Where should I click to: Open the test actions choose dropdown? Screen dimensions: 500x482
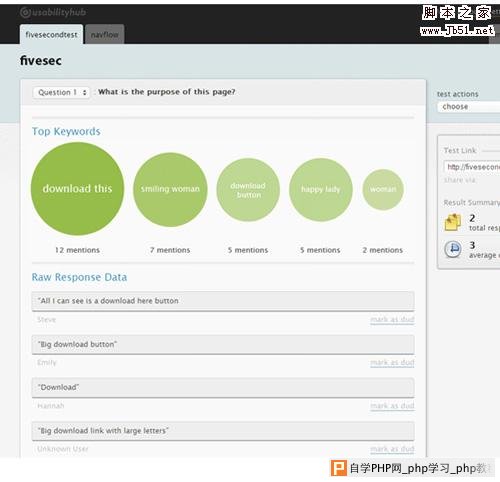point(469,107)
